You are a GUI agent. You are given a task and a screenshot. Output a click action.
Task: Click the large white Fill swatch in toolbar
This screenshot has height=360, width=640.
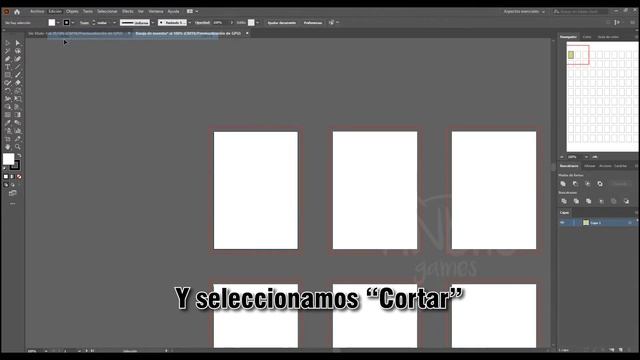coord(9,159)
